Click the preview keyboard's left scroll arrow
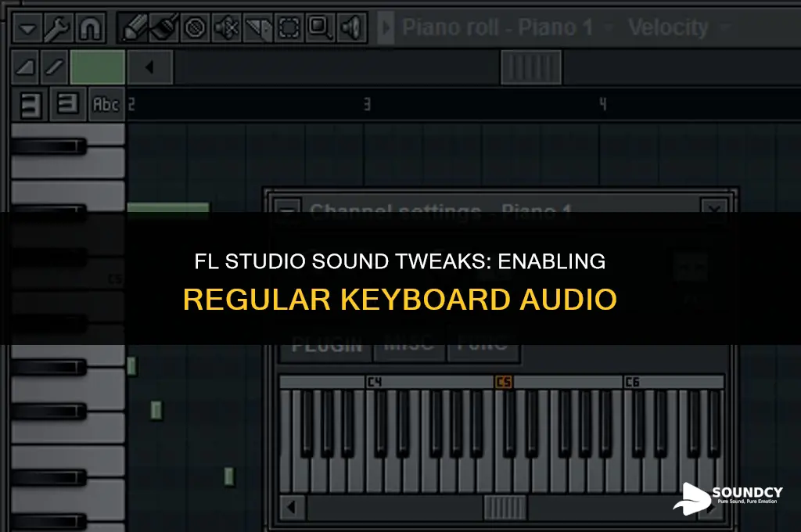This screenshot has width=801, height=532. tap(293, 508)
